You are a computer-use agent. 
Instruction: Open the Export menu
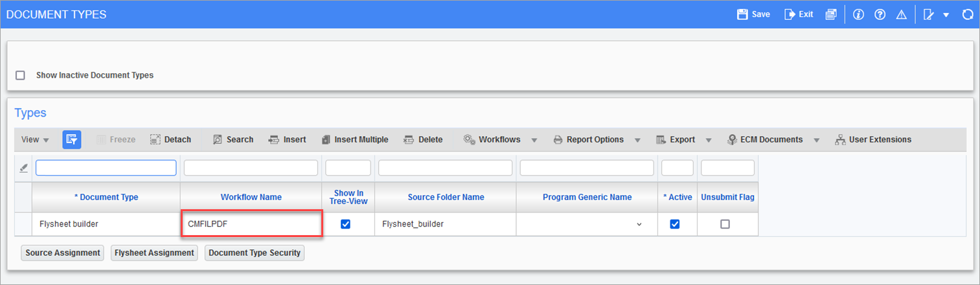676,139
